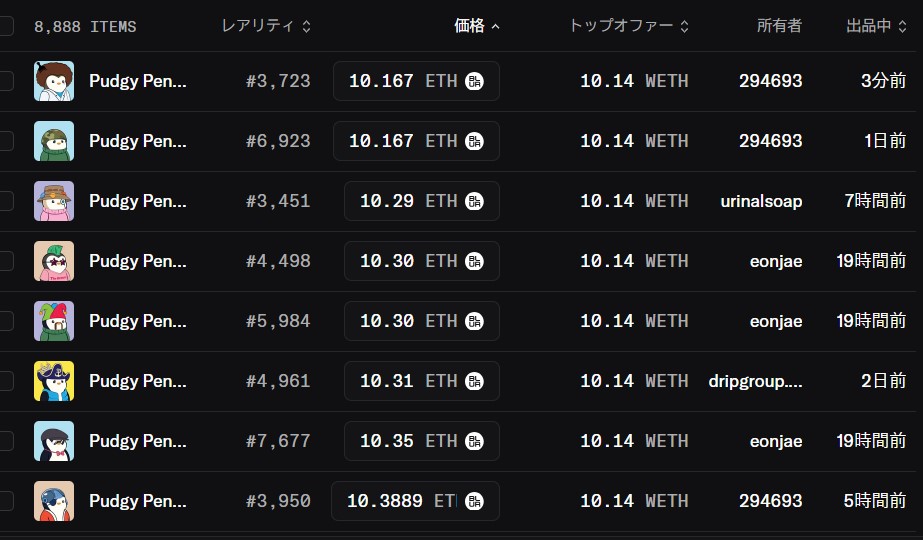Check the select-all box beside 8,888 ITEMS
This screenshot has width=923, height=540.
coord(6,26)
